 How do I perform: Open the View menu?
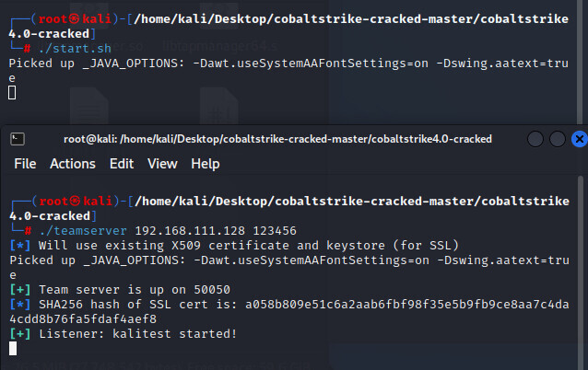click(x=162, y=164)
